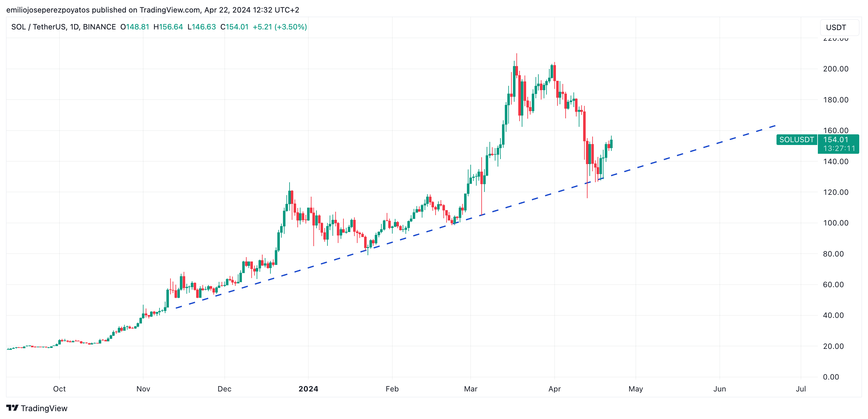
Task: Click the Oct label on time axis
Action: [59, 389]
